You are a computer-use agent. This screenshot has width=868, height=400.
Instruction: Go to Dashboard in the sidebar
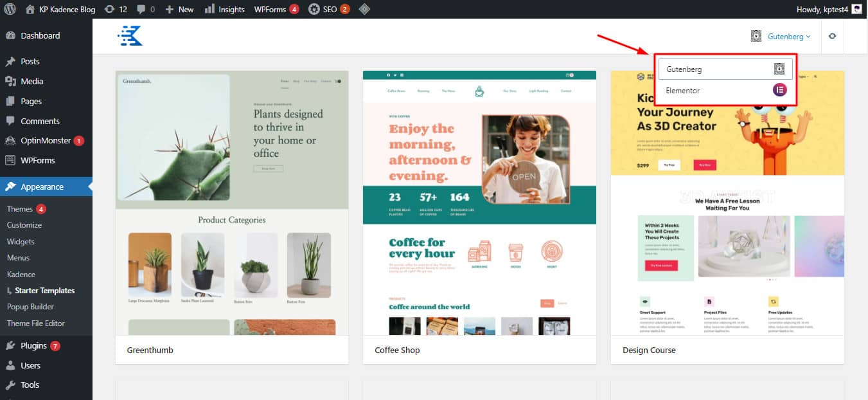(x=40, y=35)
